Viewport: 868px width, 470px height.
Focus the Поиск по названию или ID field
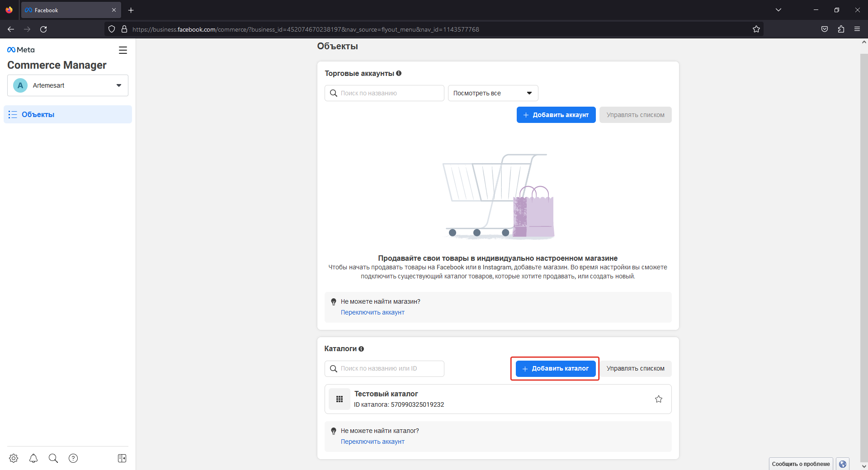coord(384,369)
